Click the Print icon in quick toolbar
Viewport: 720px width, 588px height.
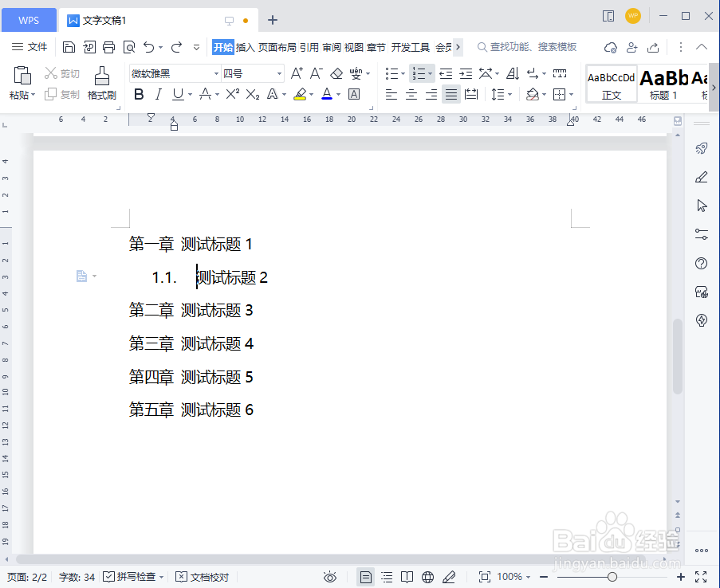[108, 47]
